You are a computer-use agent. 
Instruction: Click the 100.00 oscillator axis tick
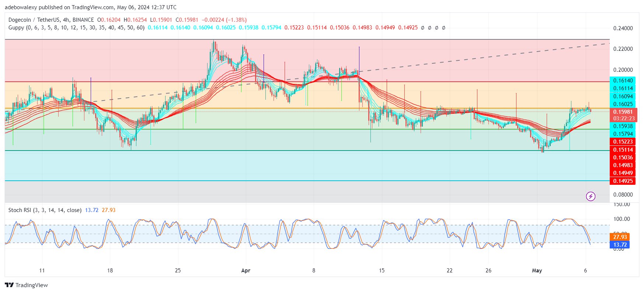[622, 219]
